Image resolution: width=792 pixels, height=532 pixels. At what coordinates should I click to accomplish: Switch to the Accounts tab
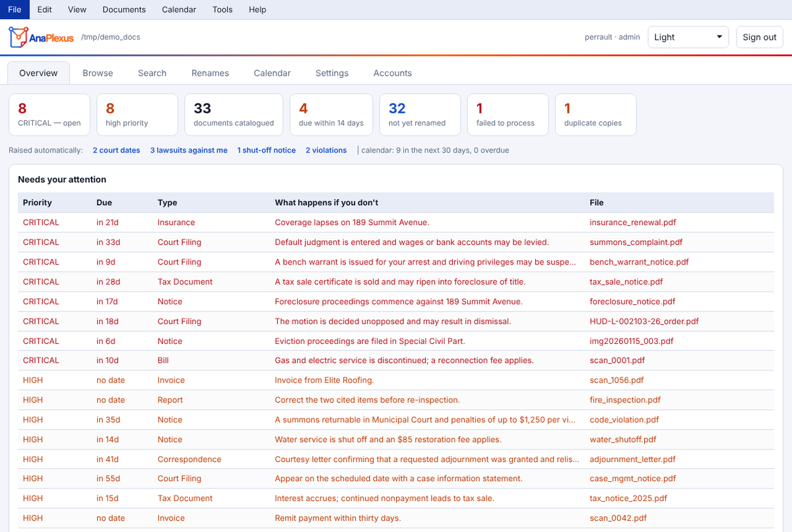(x=392, y=73)
